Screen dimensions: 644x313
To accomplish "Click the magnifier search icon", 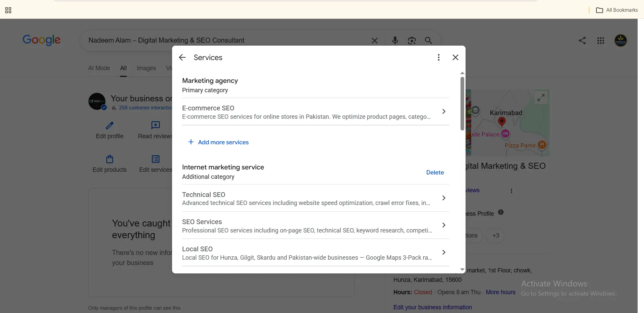I will click(x=428, y=41).
